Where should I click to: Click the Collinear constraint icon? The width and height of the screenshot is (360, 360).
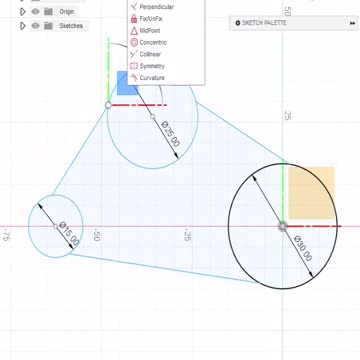[x=134, y=54]
